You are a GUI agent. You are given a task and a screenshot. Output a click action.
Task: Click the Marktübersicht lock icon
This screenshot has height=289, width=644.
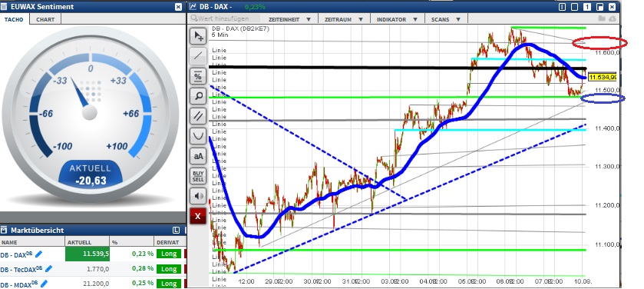coord(4,231)
